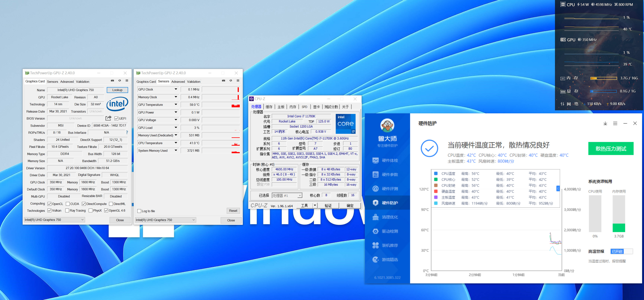Open the hamburger menu in GPU-Z Graphics Card window

[x=127, y=80]
